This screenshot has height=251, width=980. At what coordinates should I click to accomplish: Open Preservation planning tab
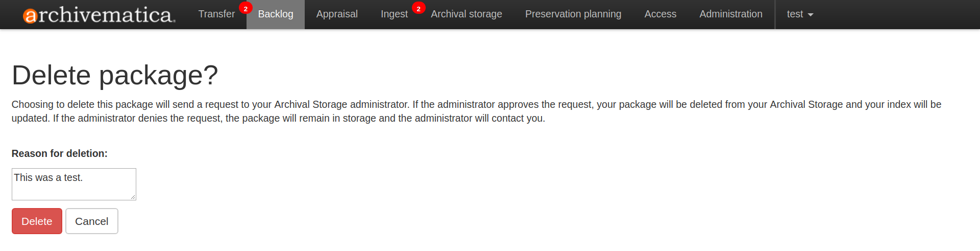[x=573, y=14]
